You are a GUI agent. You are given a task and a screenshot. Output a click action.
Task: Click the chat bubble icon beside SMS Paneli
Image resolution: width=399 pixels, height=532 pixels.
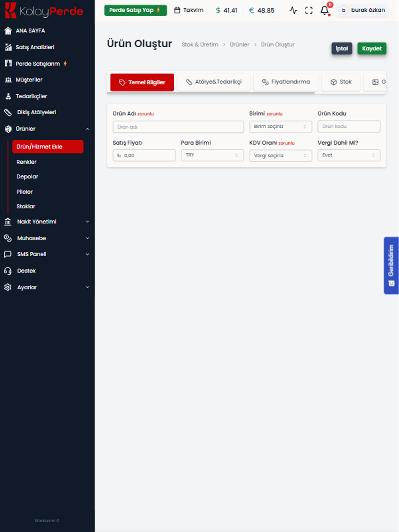(8, 254)
